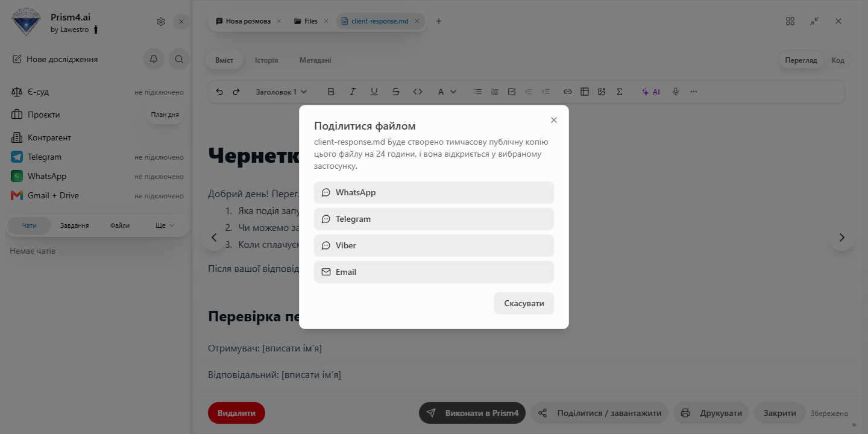The height and width of the screenshot is (434, 868).
Task: Toggle the checklist formatting icon
Action: click(x=512, y=92)
